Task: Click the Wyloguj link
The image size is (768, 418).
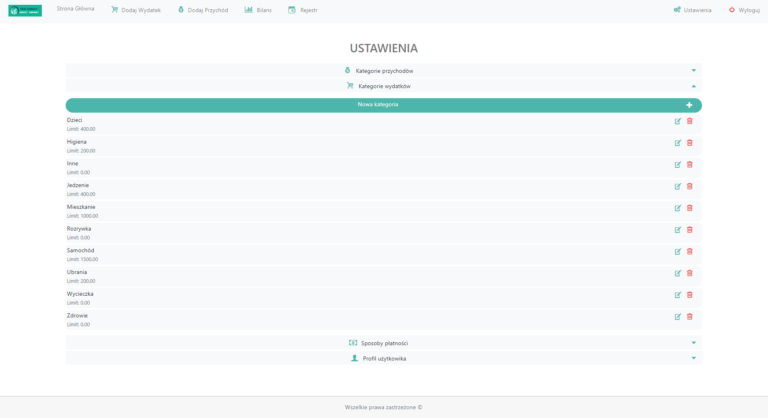Action: click(744, 10)
